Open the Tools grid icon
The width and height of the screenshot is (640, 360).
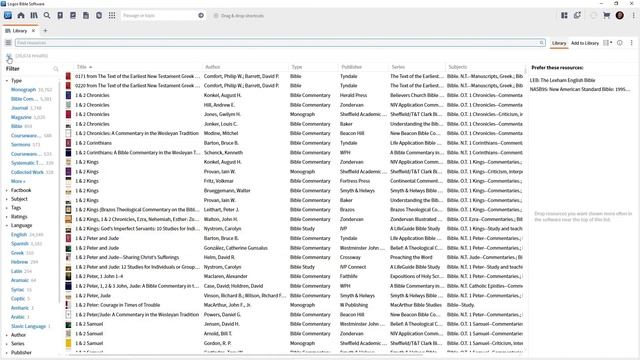point(112,16)
